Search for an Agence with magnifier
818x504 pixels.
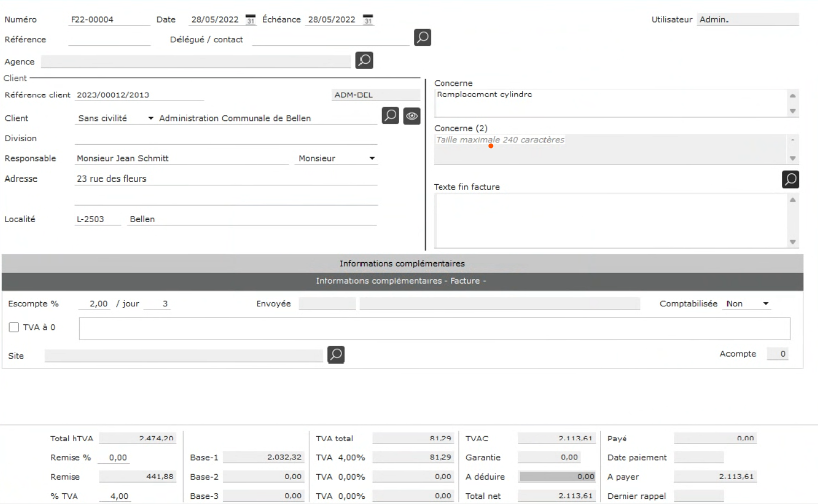364,60
